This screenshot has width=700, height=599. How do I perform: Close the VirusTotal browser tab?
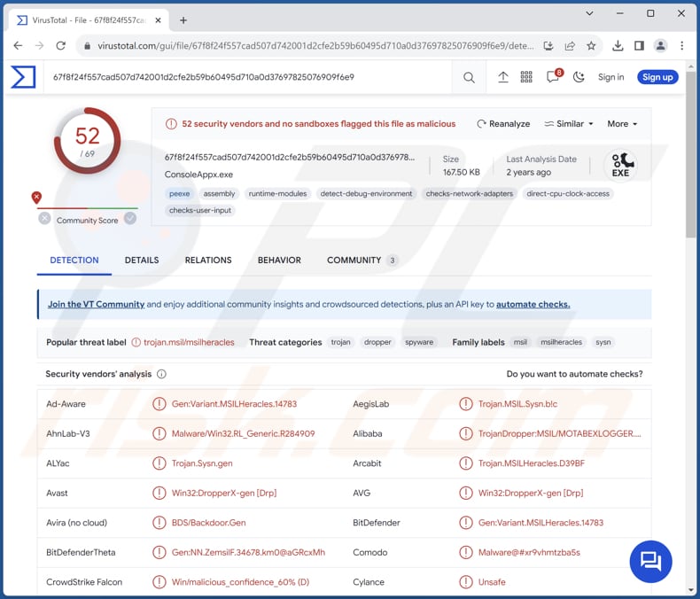pos(158,20)
